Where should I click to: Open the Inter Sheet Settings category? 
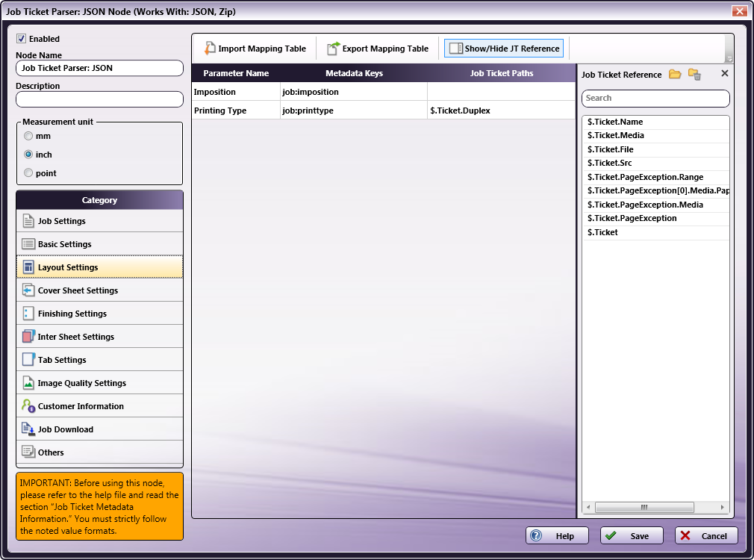tap(99, 336)
